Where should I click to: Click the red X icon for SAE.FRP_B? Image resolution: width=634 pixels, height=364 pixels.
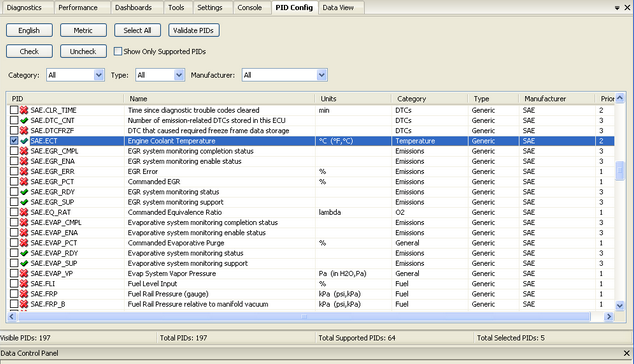coord(24,304)
